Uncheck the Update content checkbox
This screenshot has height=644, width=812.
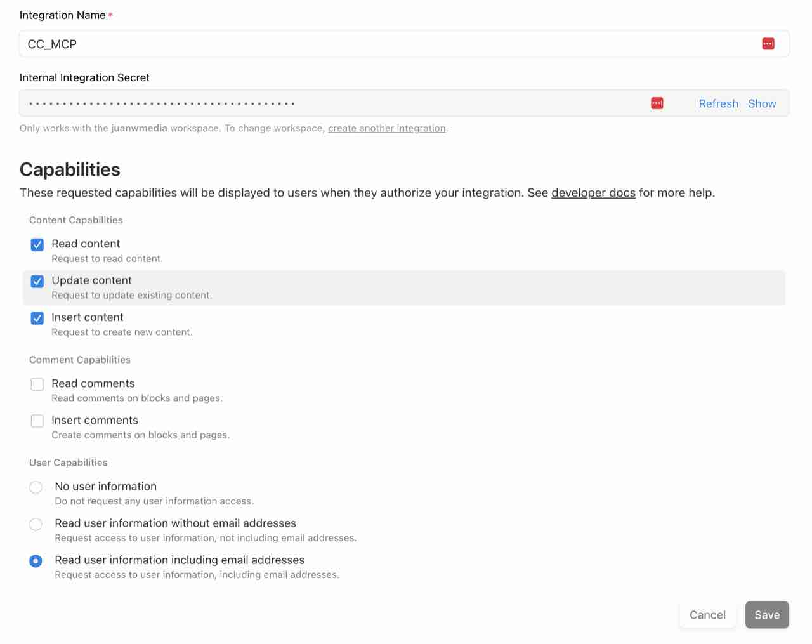point(37,282)
